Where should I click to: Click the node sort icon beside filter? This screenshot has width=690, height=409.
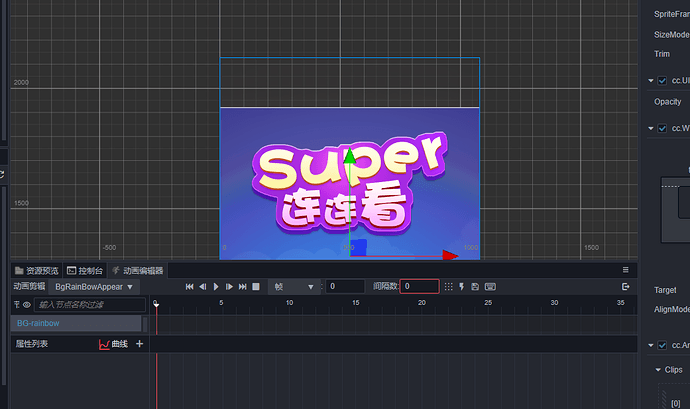click(17, 305)
